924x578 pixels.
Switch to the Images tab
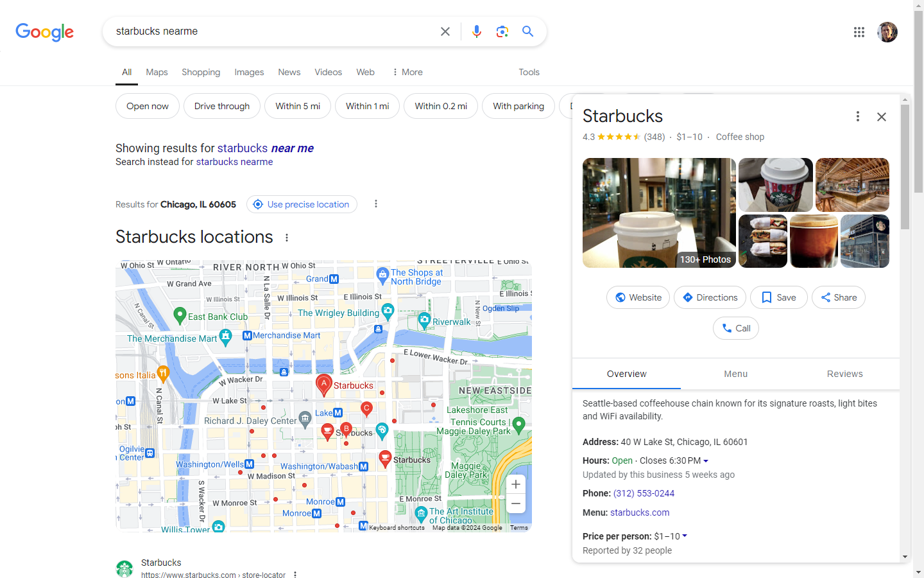click(x=249, y=72)
